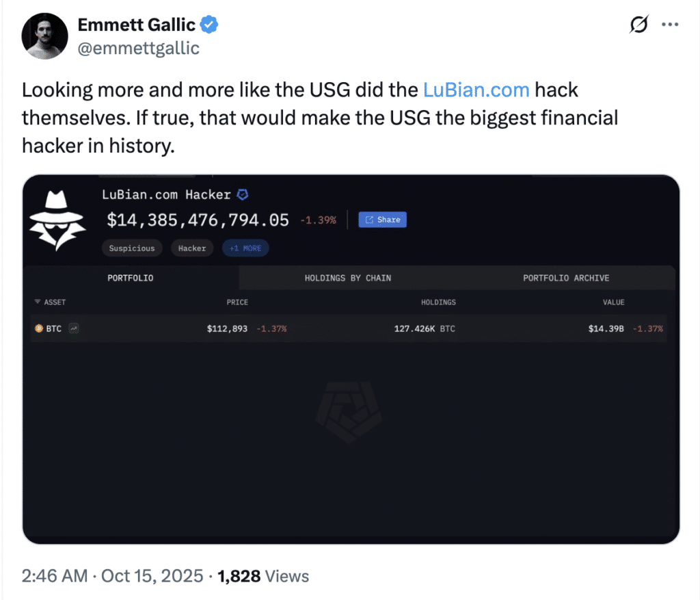This screenshot has height=600, width=700.
Task: Click the Bitcoin coin icon in asset row
Action: click(38, 329)
